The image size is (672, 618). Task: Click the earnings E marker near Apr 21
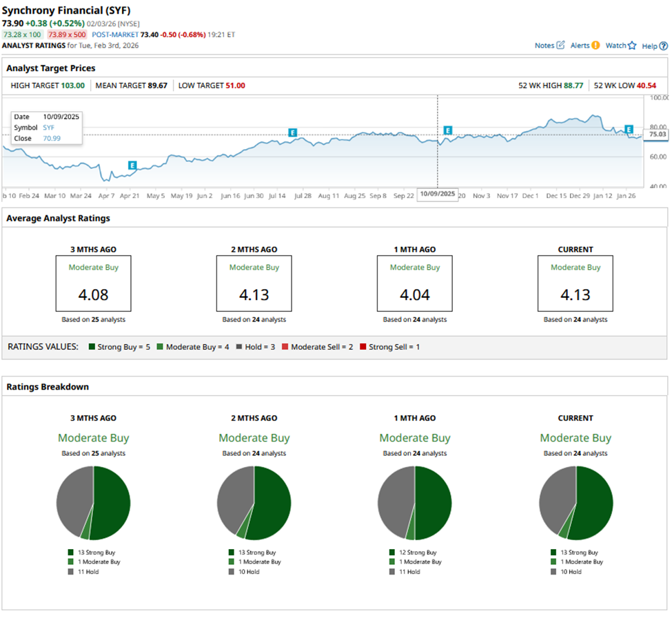click(132, 166)
